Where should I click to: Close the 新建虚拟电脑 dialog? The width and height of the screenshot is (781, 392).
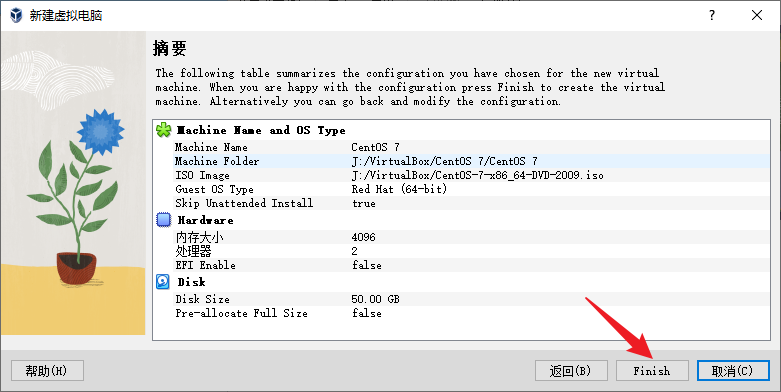point(757,15)
